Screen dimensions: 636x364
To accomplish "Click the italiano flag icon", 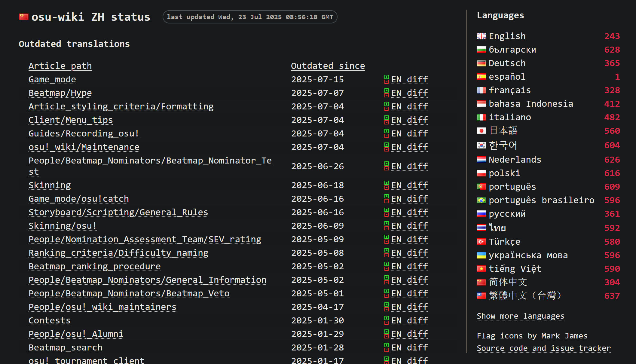I will (x=481, y=117).
